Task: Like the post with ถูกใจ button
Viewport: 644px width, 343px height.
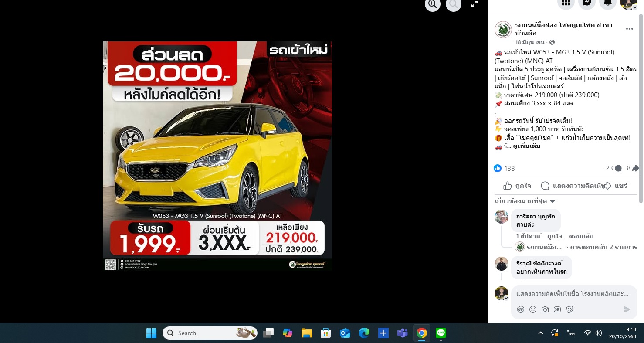Action: click(517, 186)
